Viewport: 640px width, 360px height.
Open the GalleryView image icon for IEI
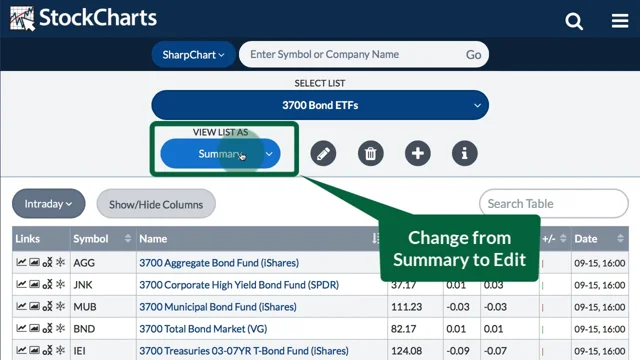pos(34,350)
